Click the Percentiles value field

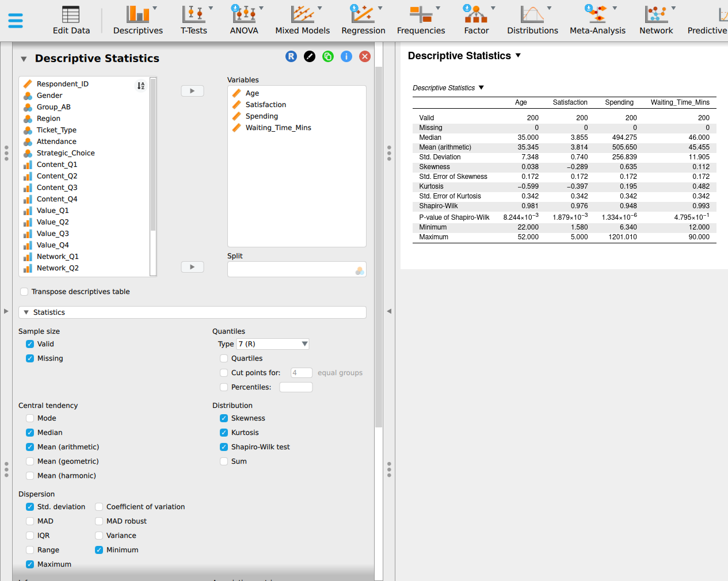(x=296, y=387)
